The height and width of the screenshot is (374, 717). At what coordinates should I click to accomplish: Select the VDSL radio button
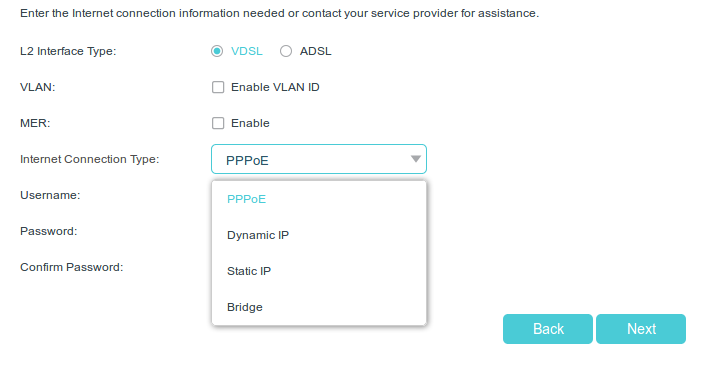click(217, 51)
